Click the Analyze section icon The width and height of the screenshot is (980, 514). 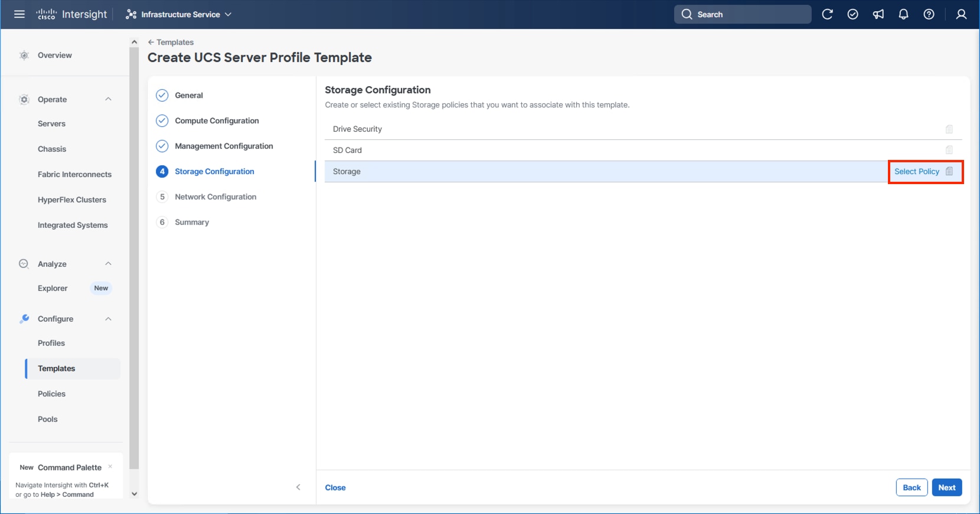tap(24, 264)
